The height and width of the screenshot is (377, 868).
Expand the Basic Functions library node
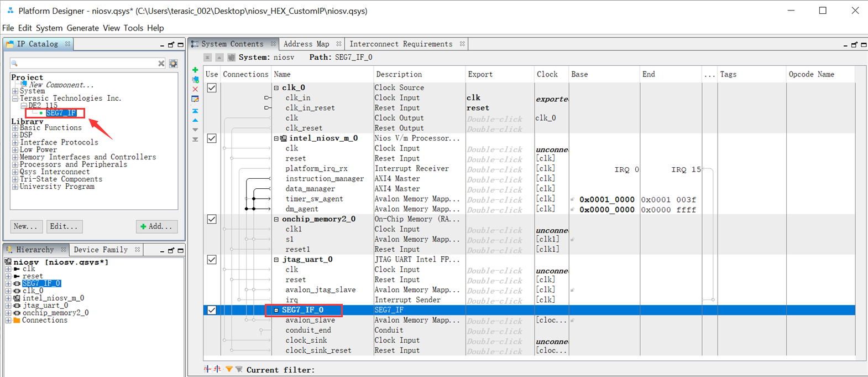click(x=15, y=128)
